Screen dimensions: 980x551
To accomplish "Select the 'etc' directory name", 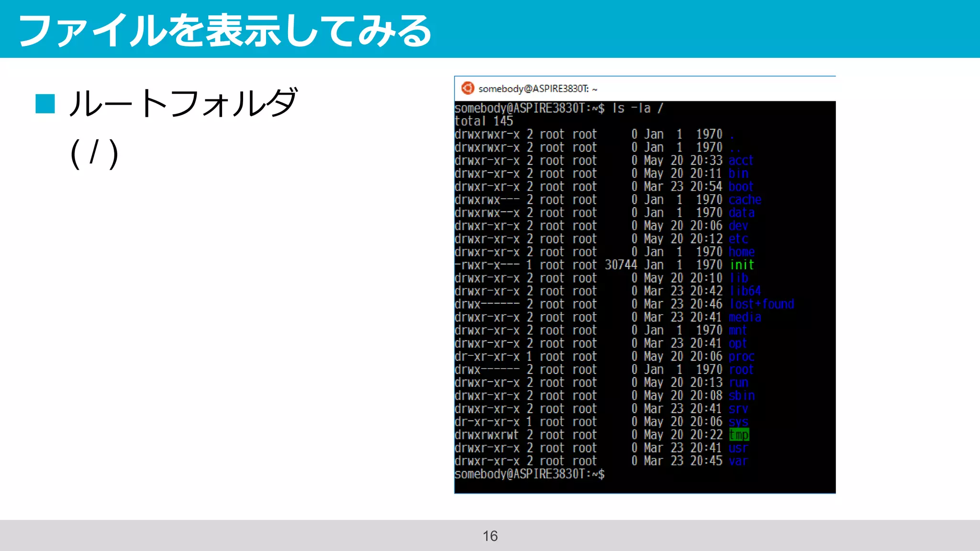I will [x=738, y=239].
